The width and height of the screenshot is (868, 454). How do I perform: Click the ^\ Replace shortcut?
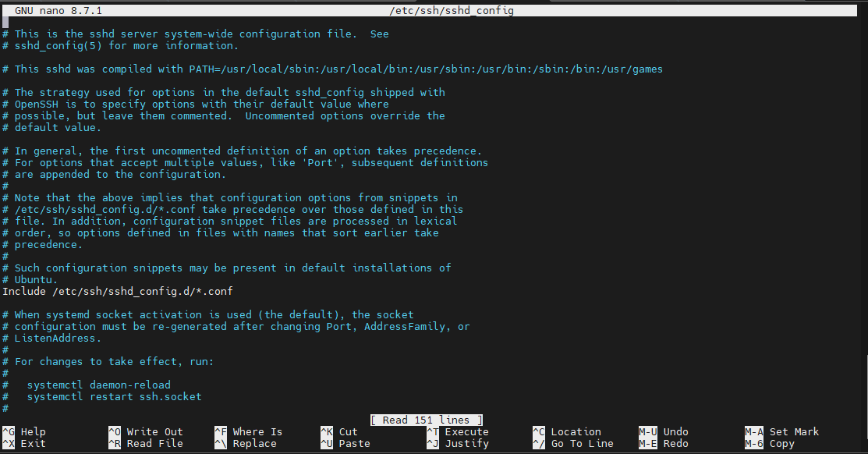[245, 444]
